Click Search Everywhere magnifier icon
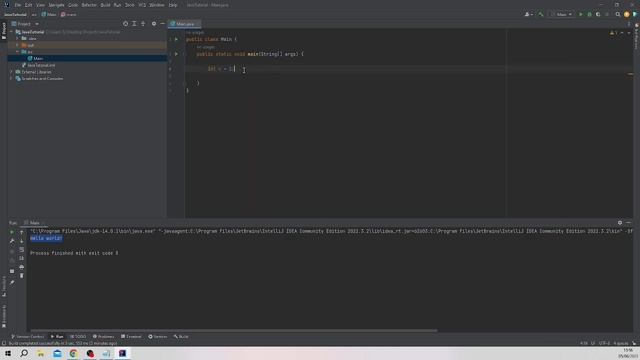The height and width of the screenshot is (360, 640). tap(618, 14)
